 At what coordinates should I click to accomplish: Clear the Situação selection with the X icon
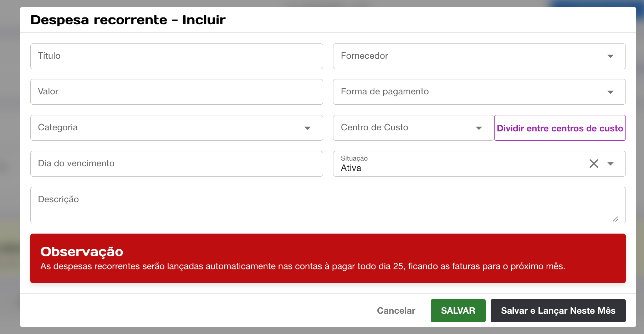pyautogui.click(x=594, y=163)
